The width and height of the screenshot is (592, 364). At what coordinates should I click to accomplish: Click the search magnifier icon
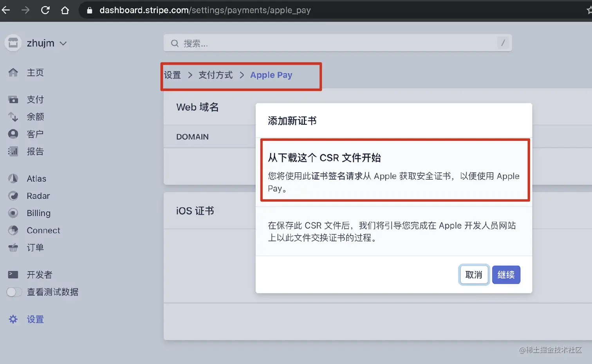click(x=175, y=43)
